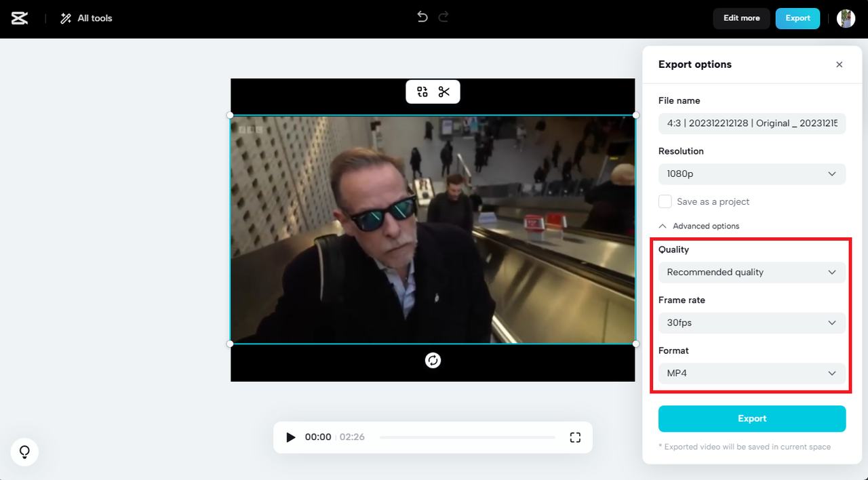This screenshot has height=480, width=868.
Task: Click the Edit more button
Action: [741, 18]
